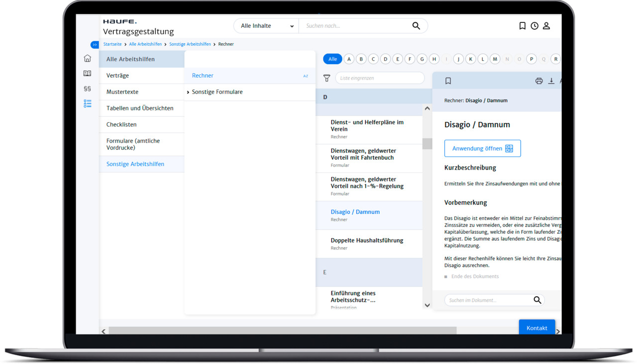The height and width of the screenshot is (364, 637).
Task: Click the 'Startseite' breadcrumb link
Action: [x=112, y=44]
